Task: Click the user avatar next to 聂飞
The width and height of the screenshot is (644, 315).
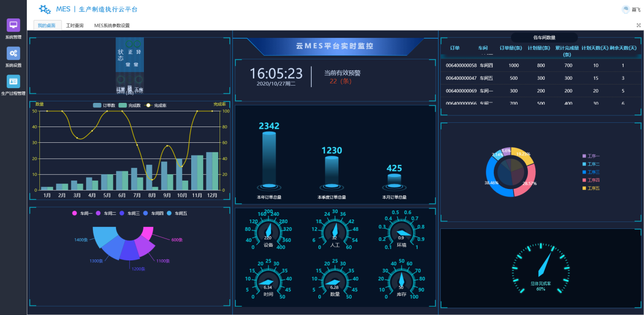Action: 625,9
